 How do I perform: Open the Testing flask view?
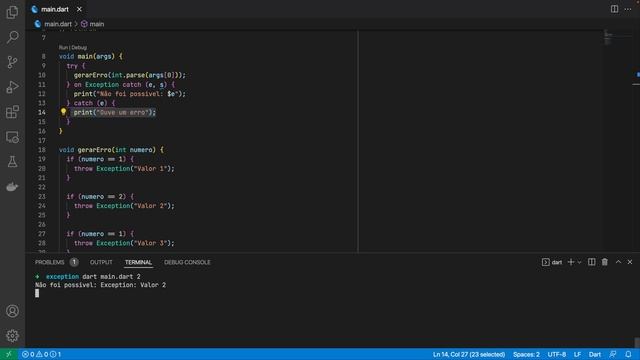[12, 162]
